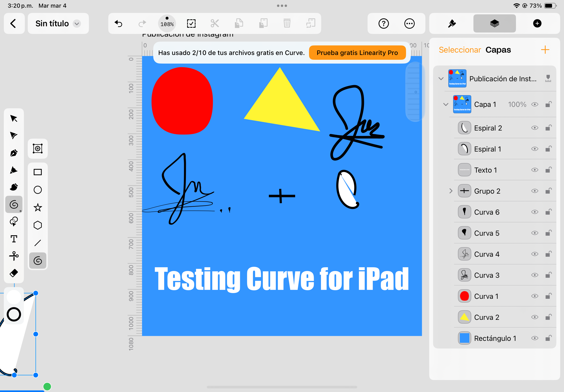564x392 pixels.
Task: Hide the Grupo 2 layer
Action: (x=535, y=191)
